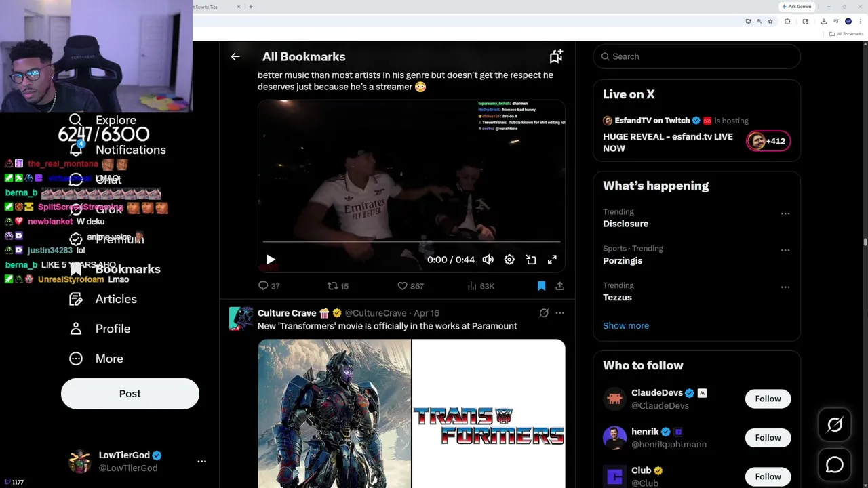Open henrik profile avatar

(615, 437)
